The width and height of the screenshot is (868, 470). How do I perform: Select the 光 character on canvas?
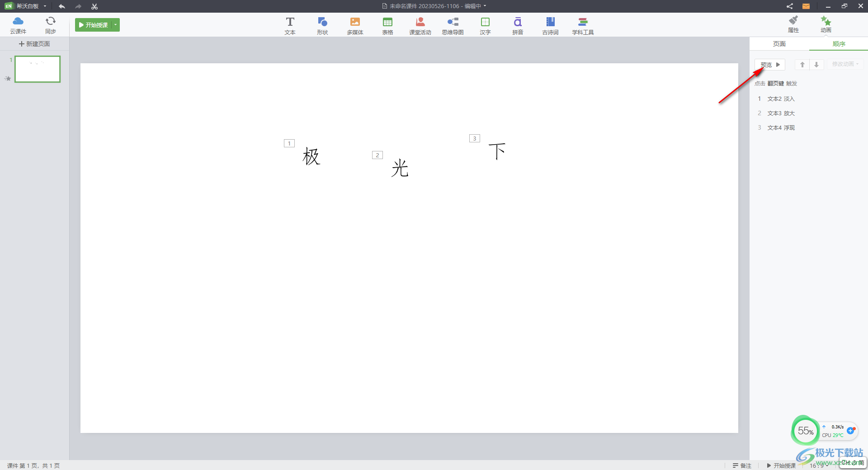tap(400, 168)
